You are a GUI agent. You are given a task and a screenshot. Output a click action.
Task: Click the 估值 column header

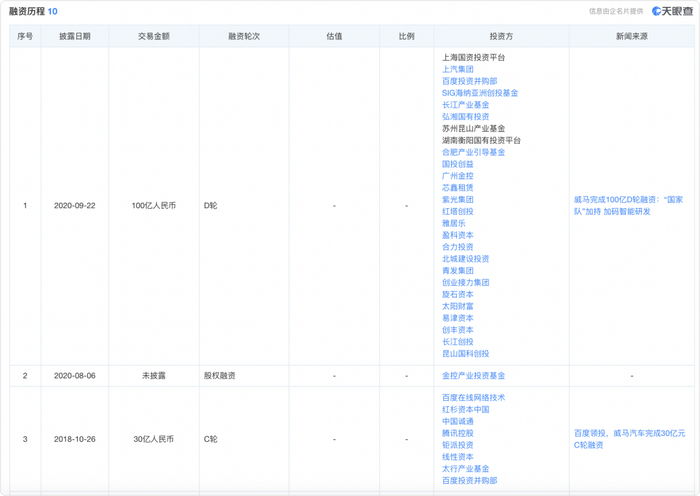point(334,36)
